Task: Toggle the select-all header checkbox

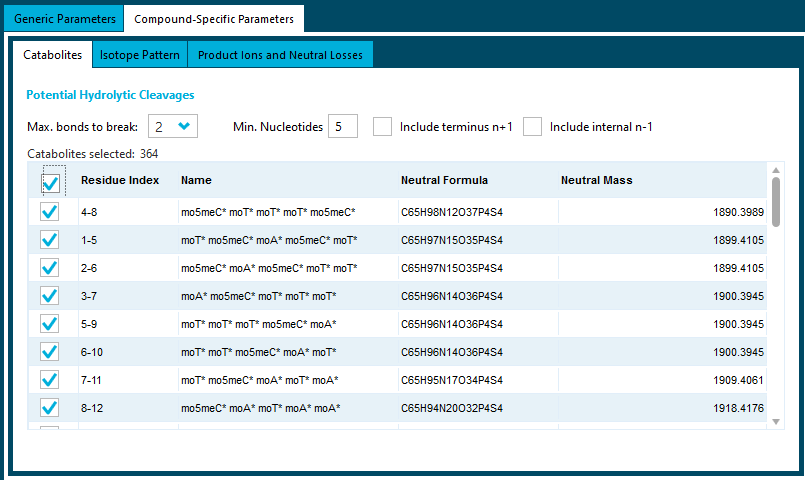Action: click(49, 181)
